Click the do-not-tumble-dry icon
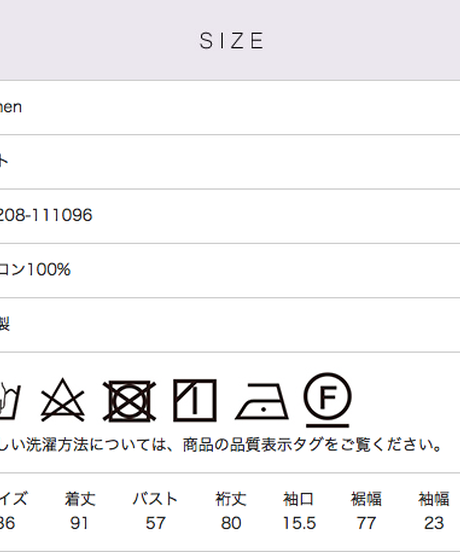460x552 pixels. click(129, 401)
